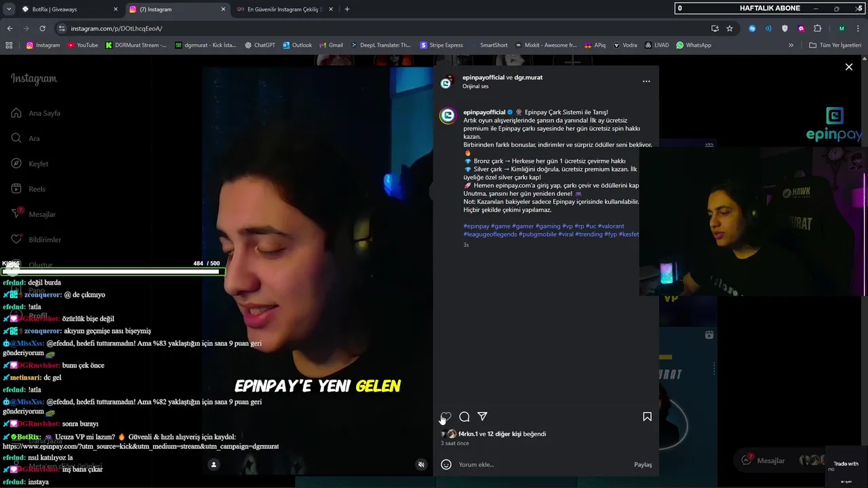Bookmark this page with star icon

coord(730,28)
